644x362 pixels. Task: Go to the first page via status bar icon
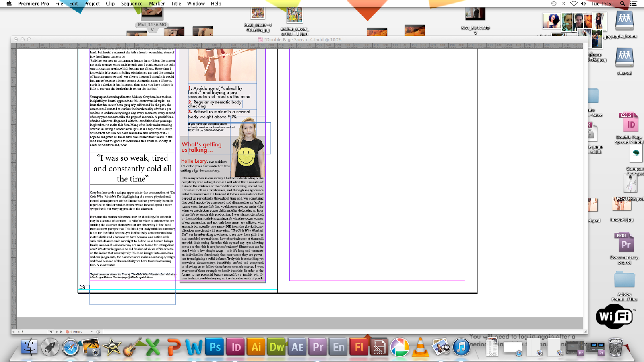pyautogui.click(x=13, y=332)
